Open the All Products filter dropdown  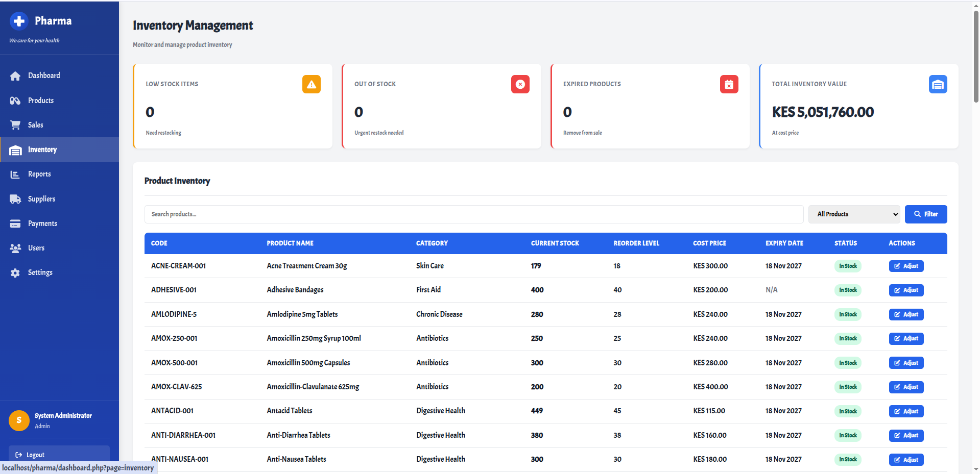(x=853, y=214)
